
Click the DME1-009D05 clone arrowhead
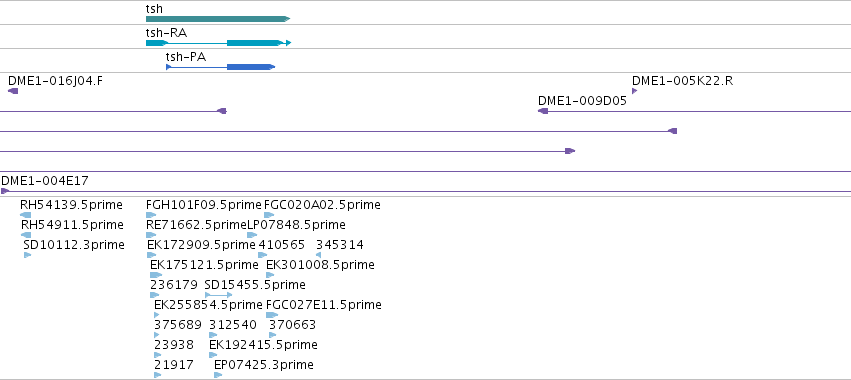click(543, 111)
